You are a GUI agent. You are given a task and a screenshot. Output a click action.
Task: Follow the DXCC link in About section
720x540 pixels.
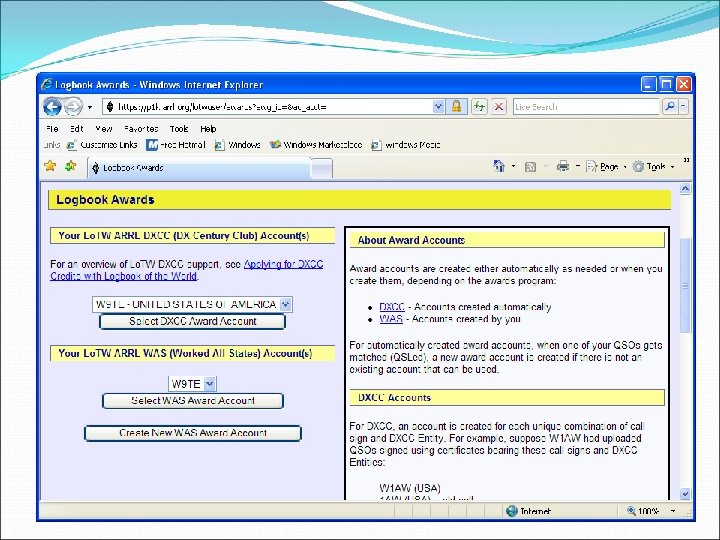pos(392,307)
